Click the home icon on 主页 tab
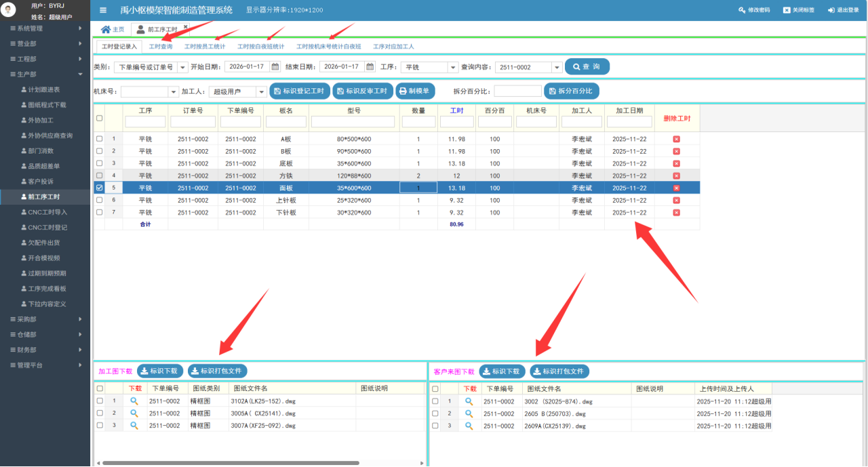Viewport: 868px width, 467px height. pyautogui.click(x=105, y=30)
